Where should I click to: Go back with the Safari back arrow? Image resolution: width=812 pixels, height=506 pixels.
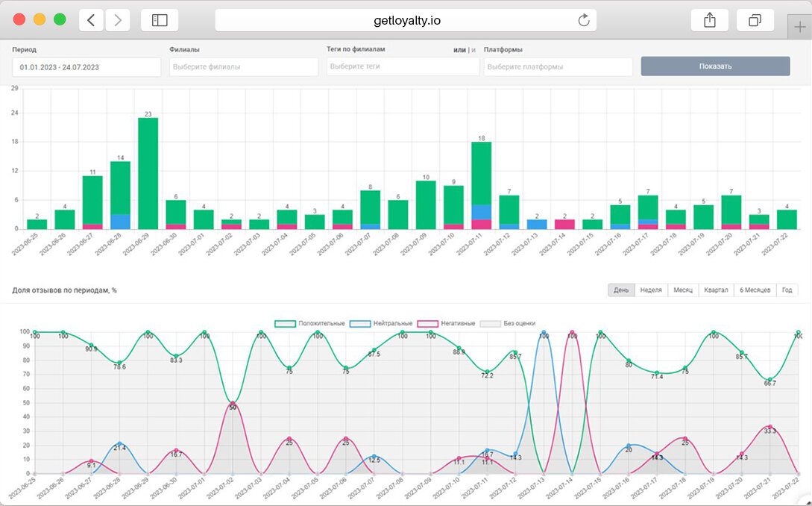click(x=91, y=20)
